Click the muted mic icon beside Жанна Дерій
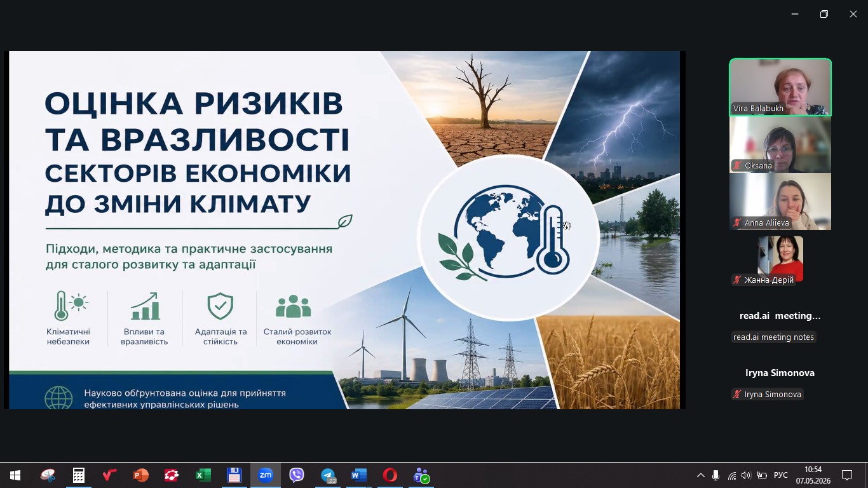 point(738,280)
